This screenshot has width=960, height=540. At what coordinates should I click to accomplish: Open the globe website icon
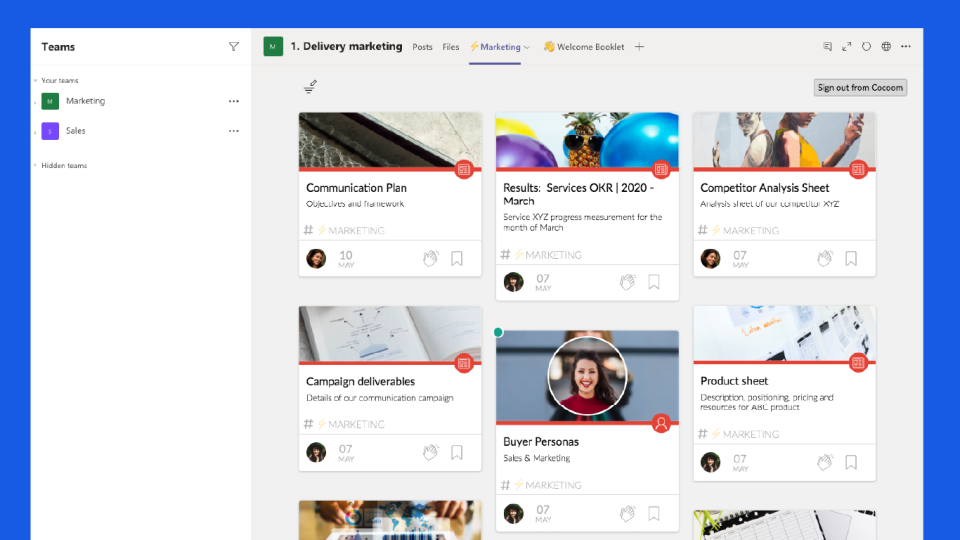click(x=886, y=47)
